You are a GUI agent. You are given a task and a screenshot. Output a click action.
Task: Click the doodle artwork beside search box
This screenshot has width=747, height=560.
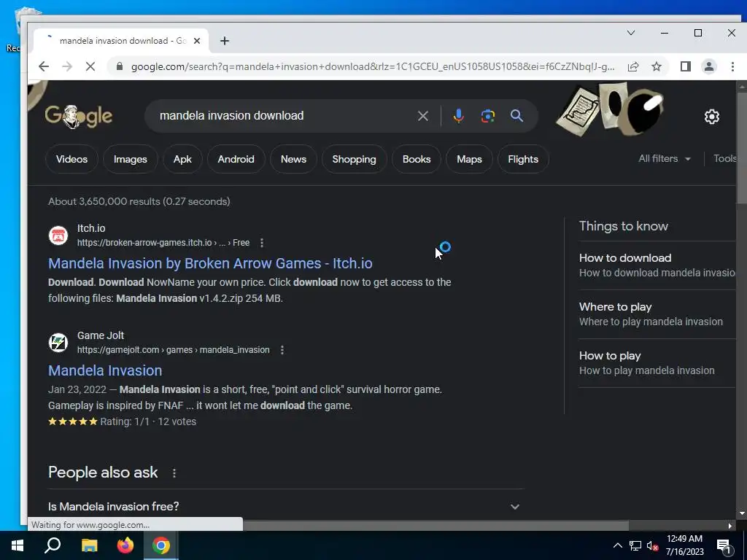[x=610, y=109]
